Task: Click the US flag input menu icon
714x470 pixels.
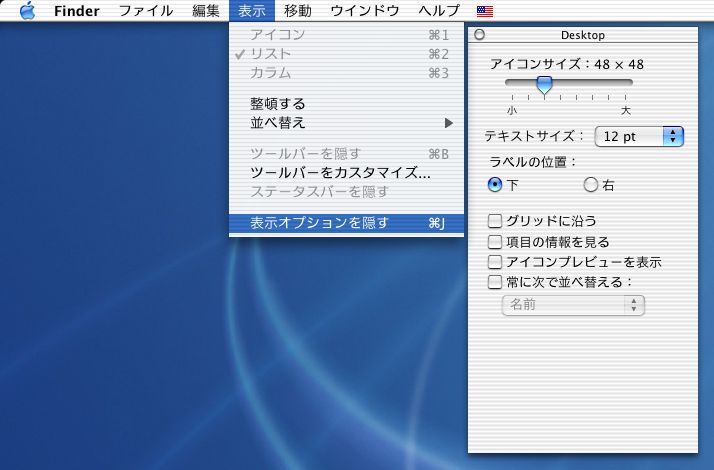Action: tap(485, 11)
